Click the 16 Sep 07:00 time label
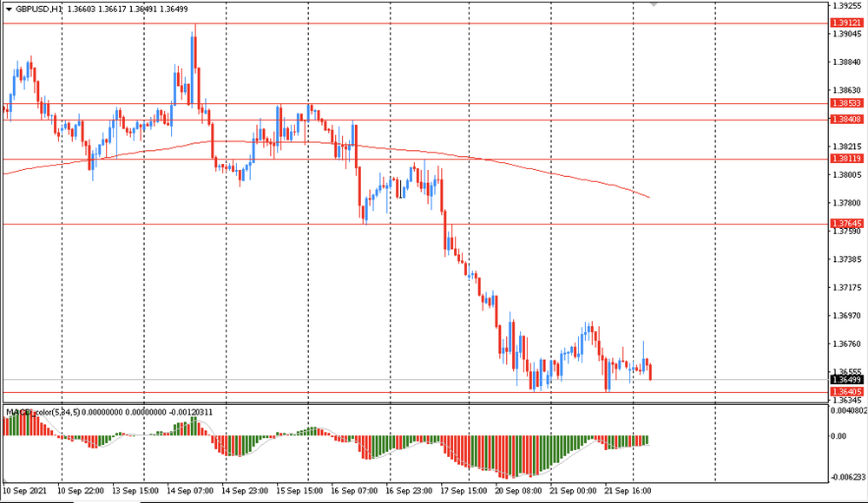Viewport: 868px width, 503px height. tap(354, 491)
